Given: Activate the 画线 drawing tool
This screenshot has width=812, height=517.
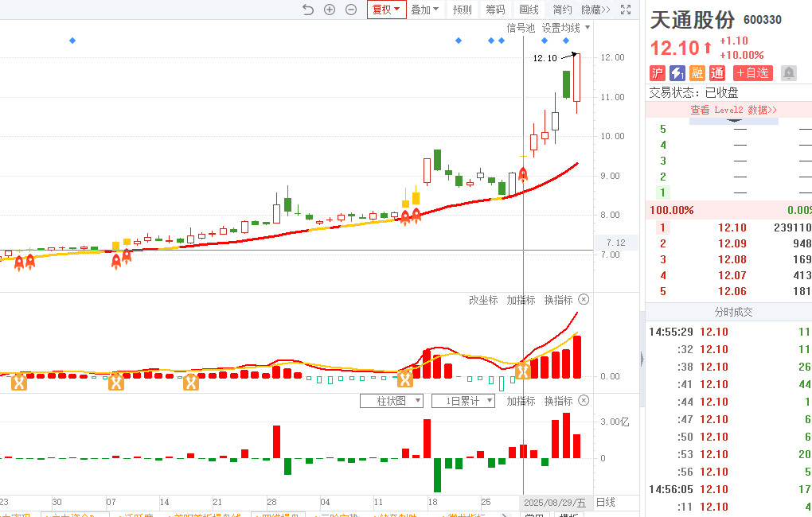Looking at the screenshot, I should click(529, 10).
